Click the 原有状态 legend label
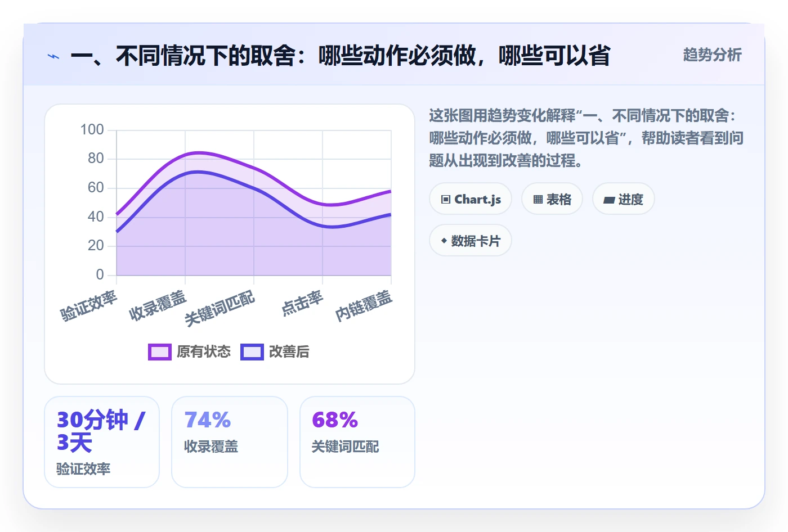The image size is (788, 532). point(204,352)
